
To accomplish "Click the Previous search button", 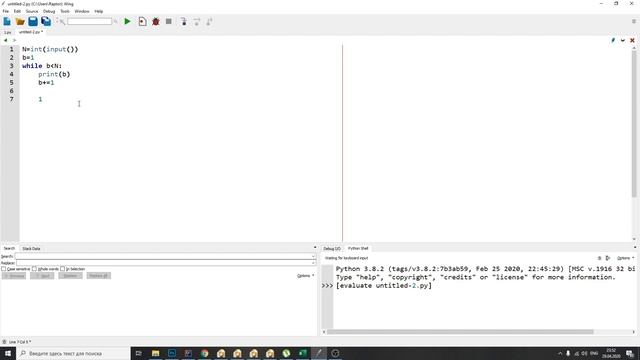I will tap(14, 276).
